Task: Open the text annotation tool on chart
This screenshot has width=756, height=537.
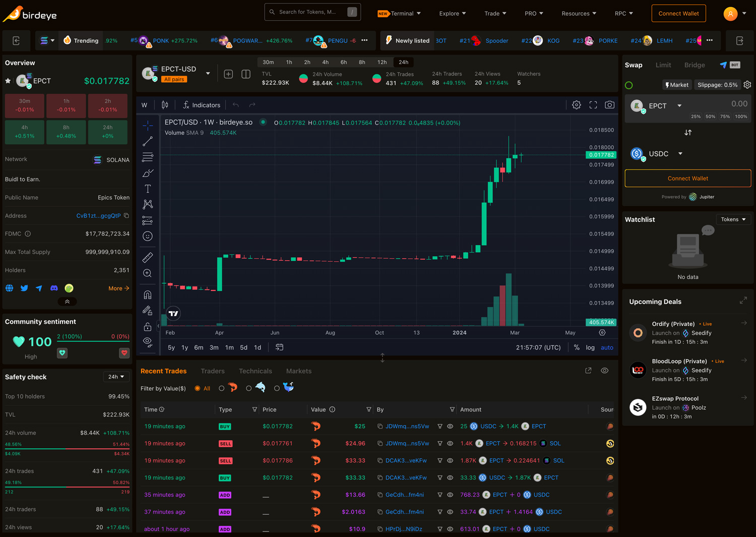Action: (x=147, y=189)
